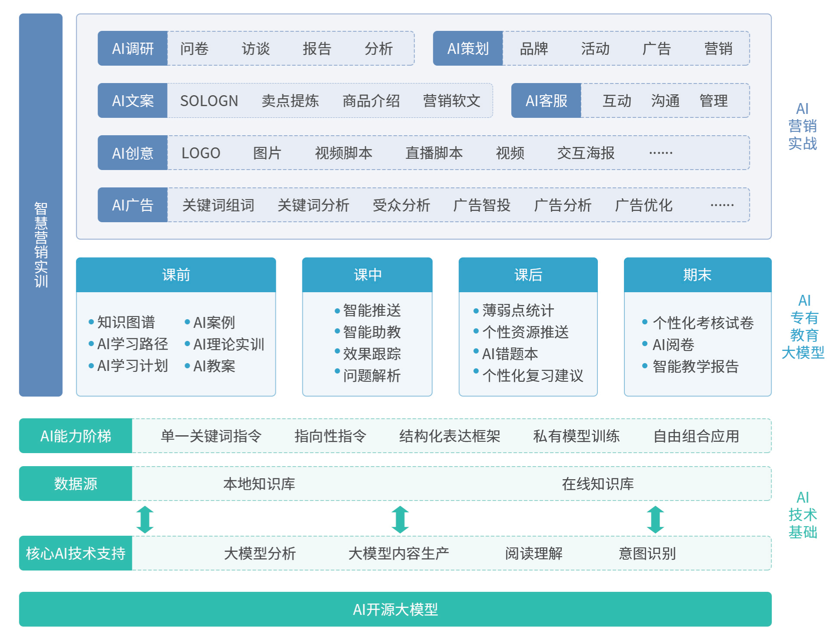The image size is (835, 644).
Task: Click 交互海报 in AI创意 row
Action: point(586,153)
